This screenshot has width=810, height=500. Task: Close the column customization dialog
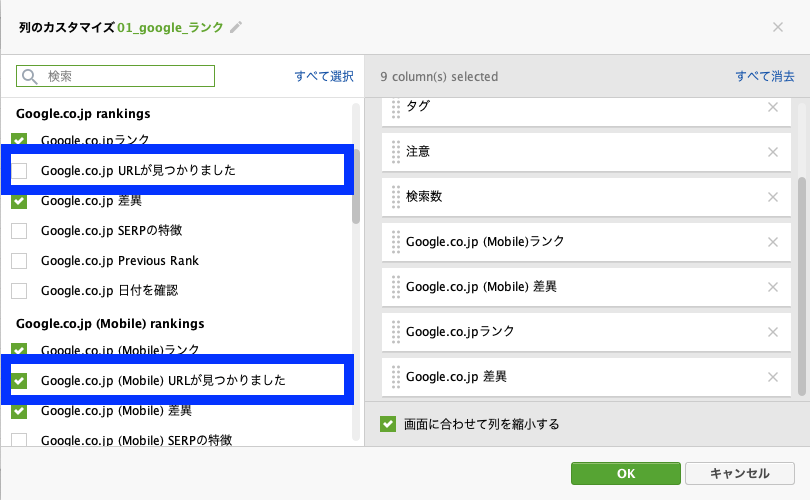(777, 27)
